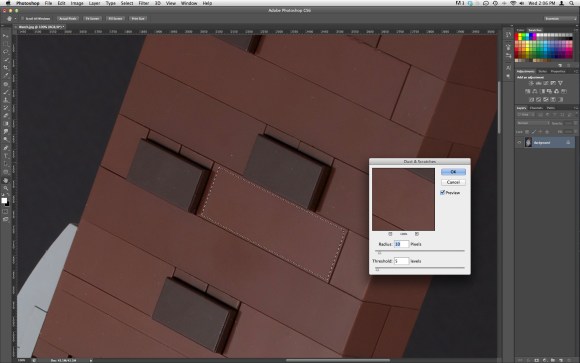
Task: Select the Quick Selection tool
Action: point(6,60)
